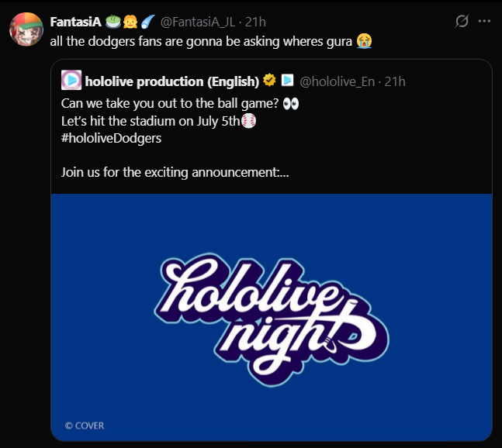Click FantasiA's profile avatar

(25, 30)
